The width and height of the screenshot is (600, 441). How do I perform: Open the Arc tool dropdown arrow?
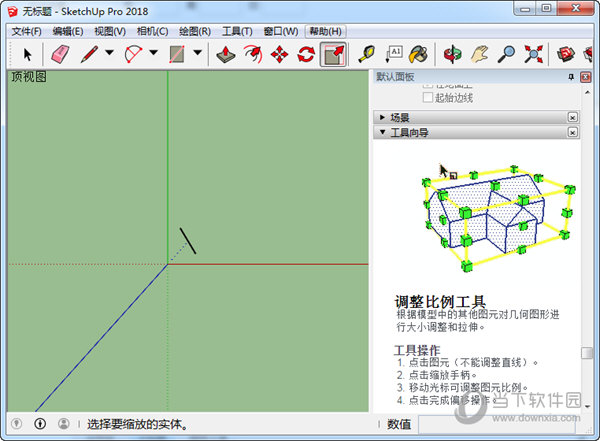pos(153,52)
